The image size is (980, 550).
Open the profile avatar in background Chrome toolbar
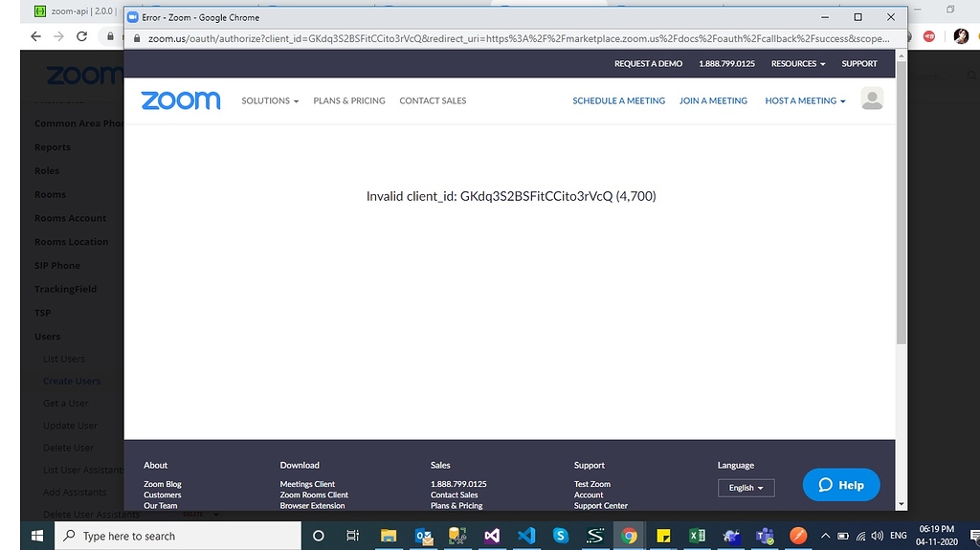961,36
